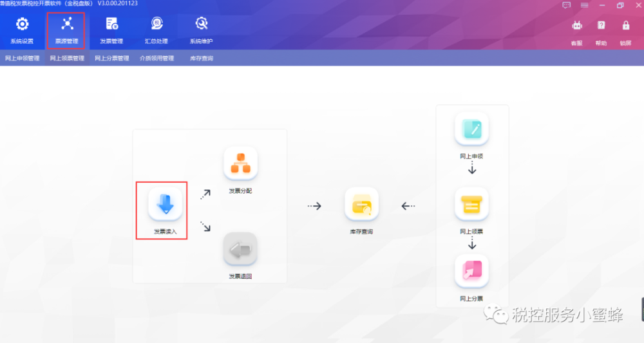This screenshot has height=343, width=644.
Task: Restore the window size
Action: point(620,5)
